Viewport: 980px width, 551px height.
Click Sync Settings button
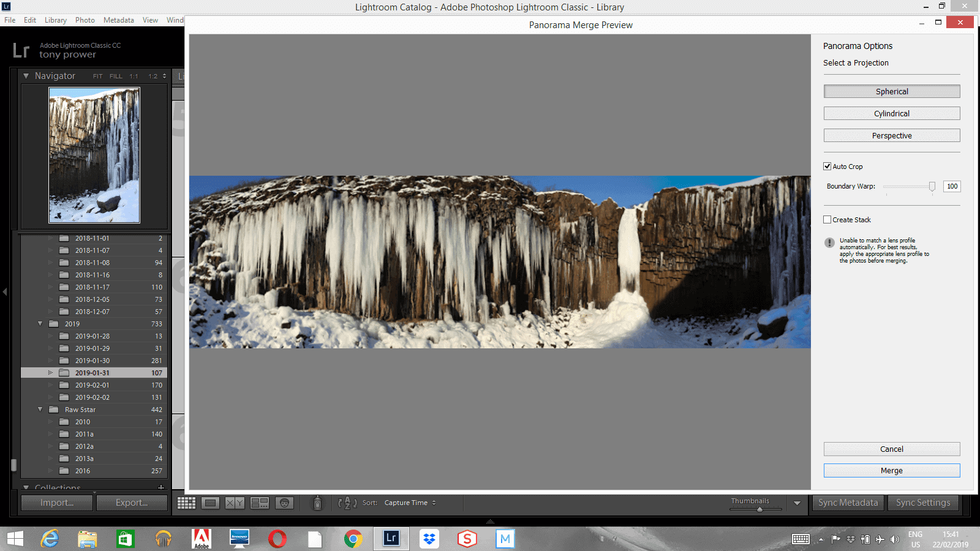923,503
